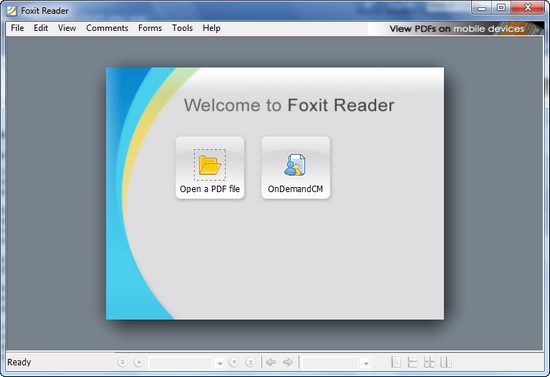Launch the OnDemandCM button
The image size is (550, 377).
(295, 168)
